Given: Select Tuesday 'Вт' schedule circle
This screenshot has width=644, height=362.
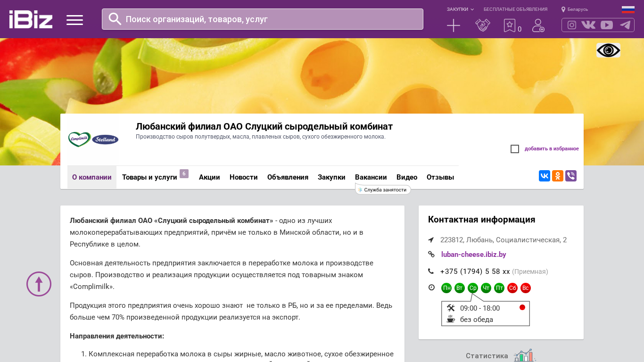Looking at the screenshot, I should pos(460,288).
